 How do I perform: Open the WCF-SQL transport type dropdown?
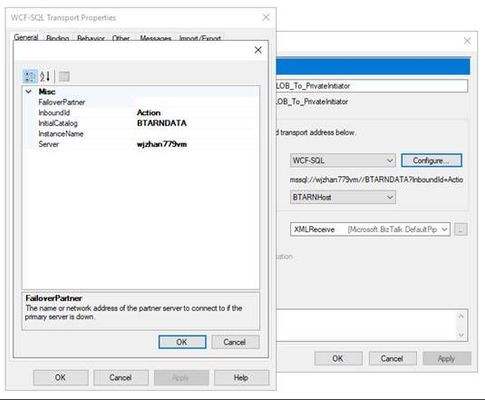tap(343, 160)
